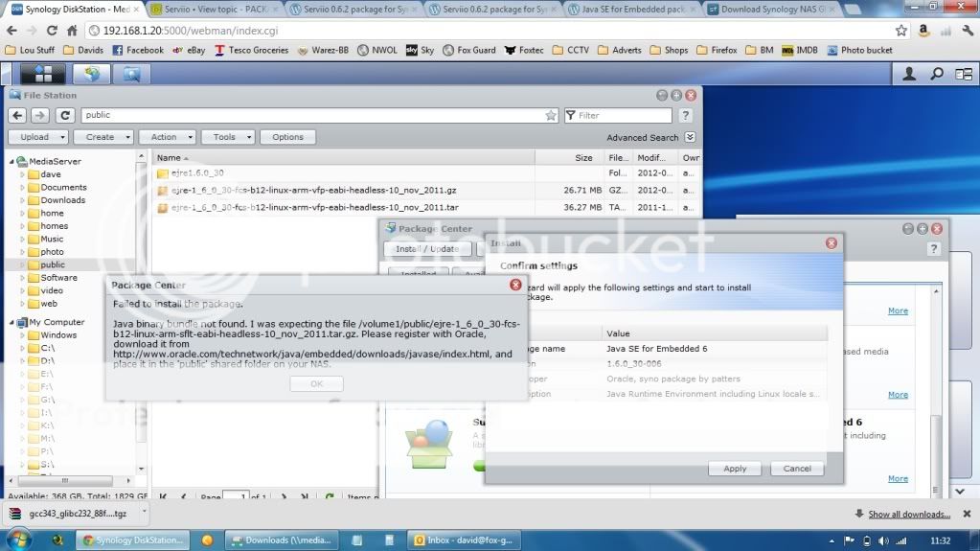Viewport: 980px width, 551px height.
Task: Open the Create dropdown
Action: point(103,137)
